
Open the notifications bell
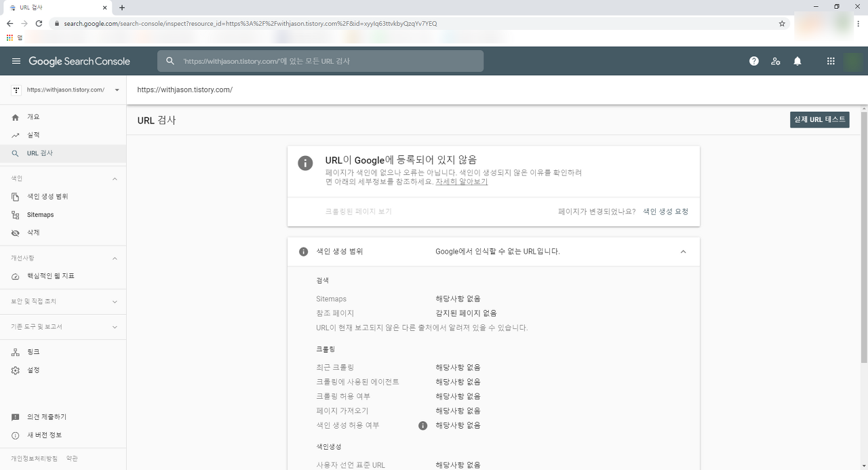click(x=797, y=61)
